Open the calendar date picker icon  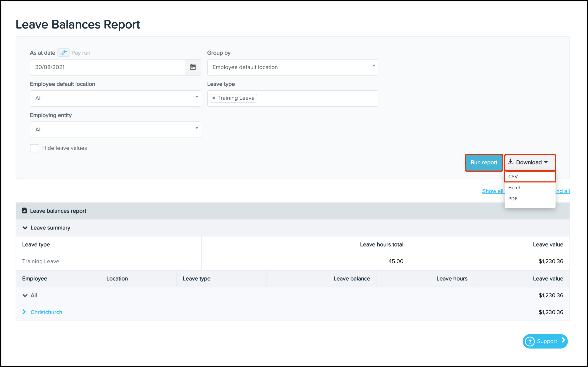pos(193,67)
